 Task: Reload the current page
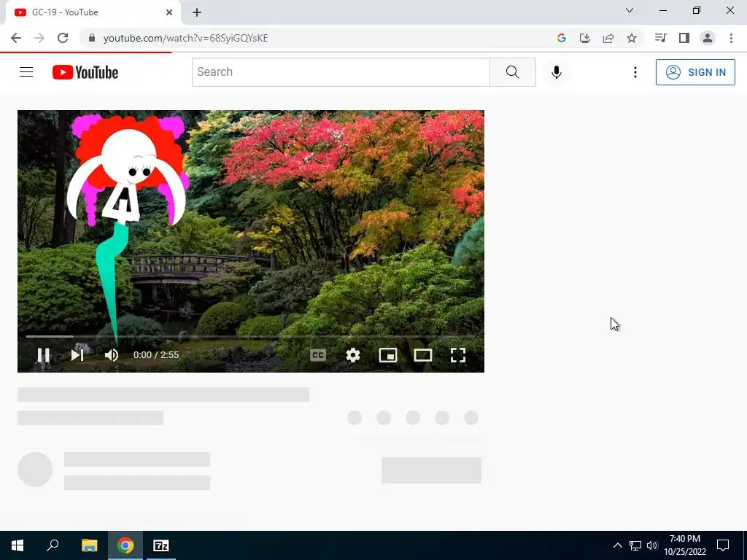63,38
